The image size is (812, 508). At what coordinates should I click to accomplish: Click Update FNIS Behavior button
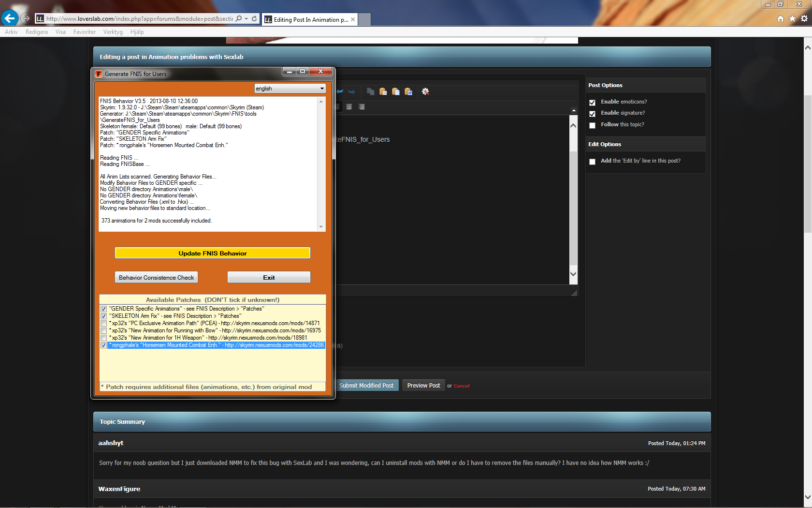(x=213, y=253)
